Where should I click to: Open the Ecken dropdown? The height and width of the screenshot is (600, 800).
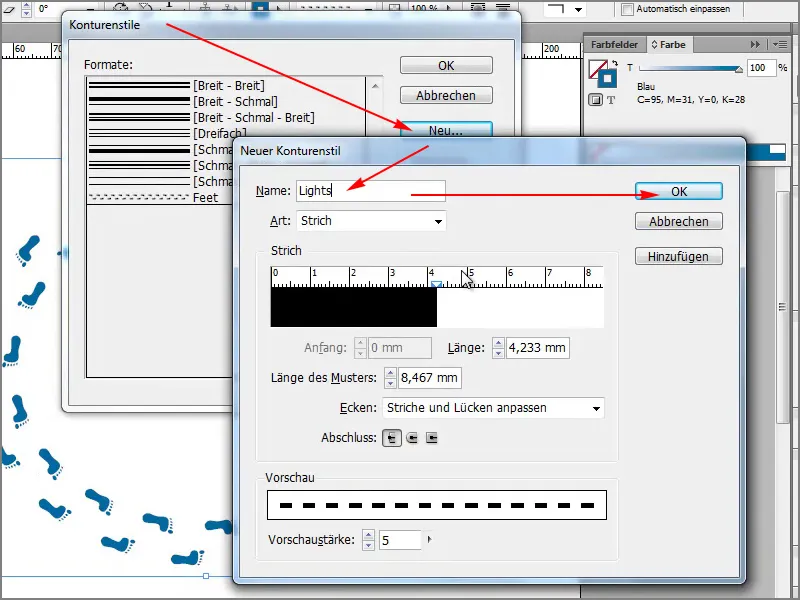[493, 408]
